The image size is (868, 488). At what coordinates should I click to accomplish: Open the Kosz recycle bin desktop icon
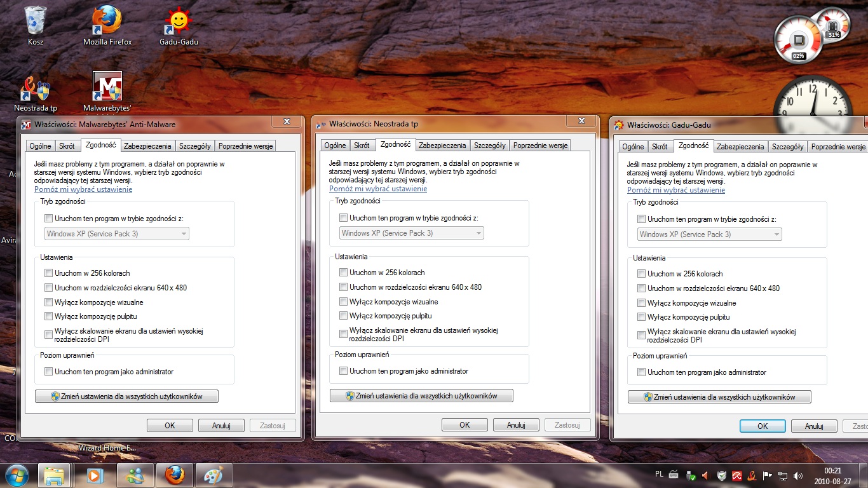(36, 25)
